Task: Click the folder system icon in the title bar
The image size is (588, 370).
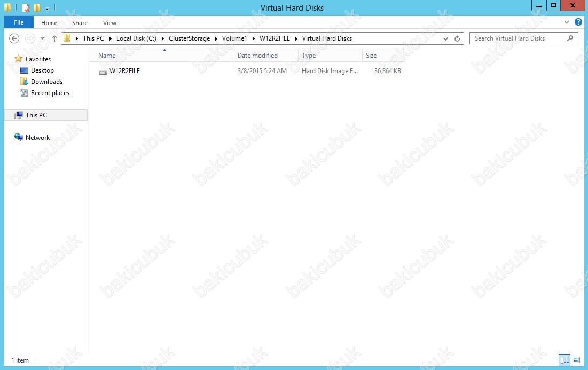Action: click(x=8, y=7)
